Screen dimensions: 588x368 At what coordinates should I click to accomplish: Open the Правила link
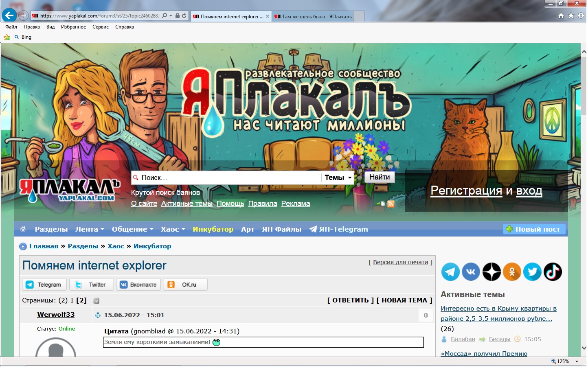click(x=263, y=204)
